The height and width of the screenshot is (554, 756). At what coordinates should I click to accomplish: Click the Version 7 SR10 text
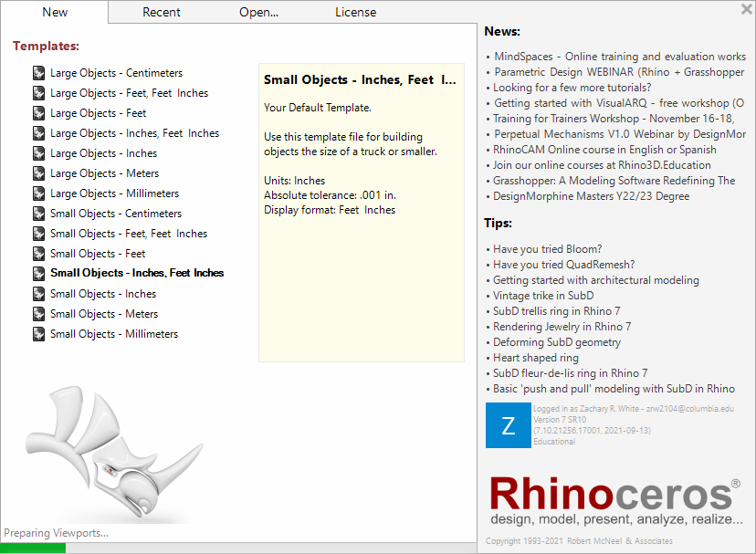560,420
